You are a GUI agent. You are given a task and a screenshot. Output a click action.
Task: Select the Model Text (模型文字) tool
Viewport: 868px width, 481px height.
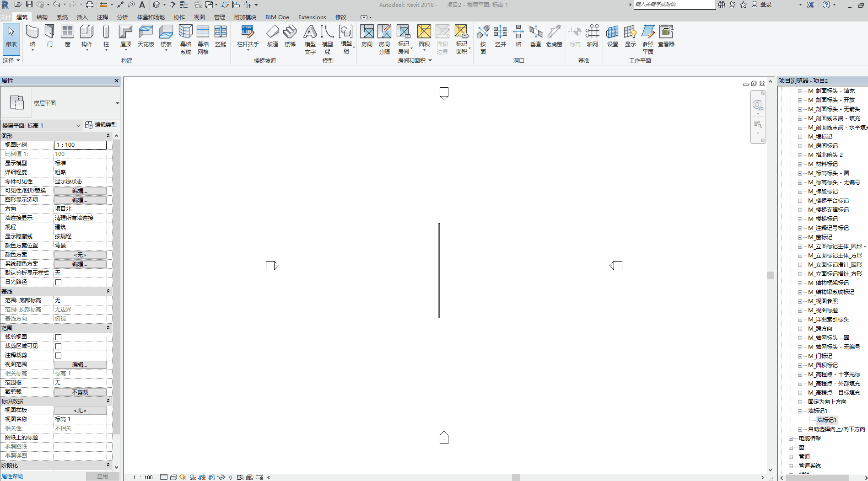(310, 39)
